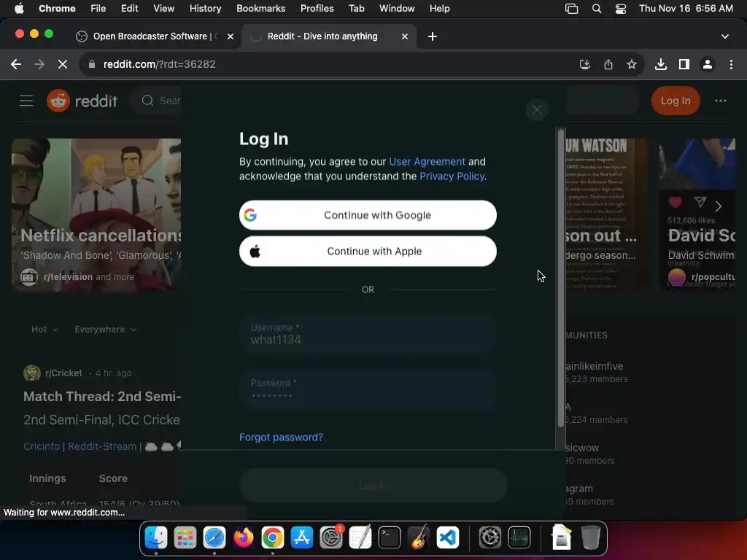Screen dimensions: 747x560
Task: Launch Safari from the Dock
Action: pyautogui.click(x=214, y=537)
